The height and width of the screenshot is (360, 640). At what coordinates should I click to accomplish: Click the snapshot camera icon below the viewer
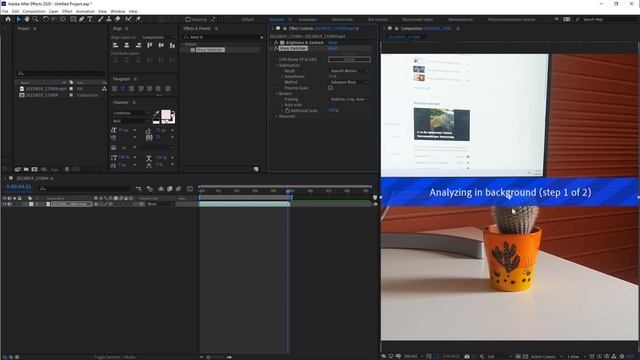pyautogui.click(x=467, y=356)
